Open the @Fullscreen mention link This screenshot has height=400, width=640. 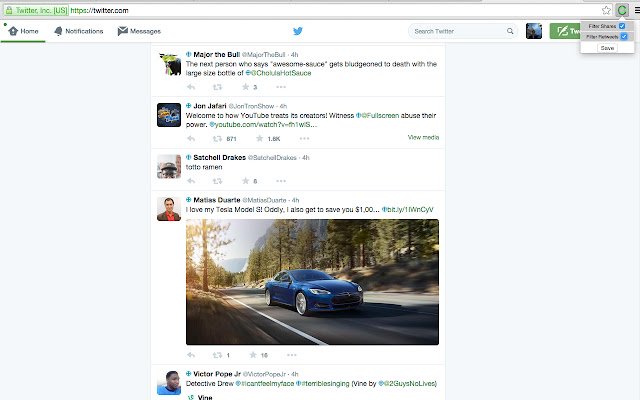coord(380,116)
